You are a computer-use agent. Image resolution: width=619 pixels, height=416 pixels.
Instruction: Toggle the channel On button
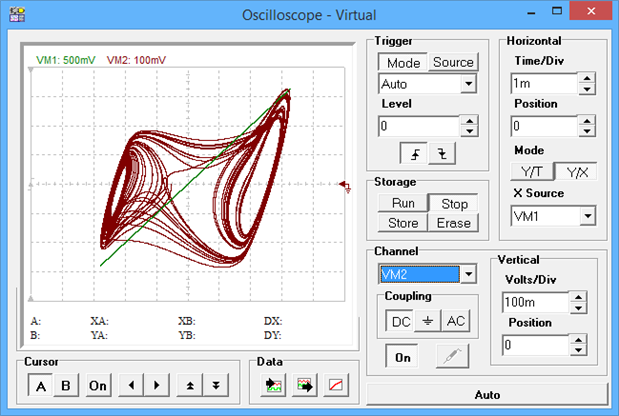click(402, 357)
